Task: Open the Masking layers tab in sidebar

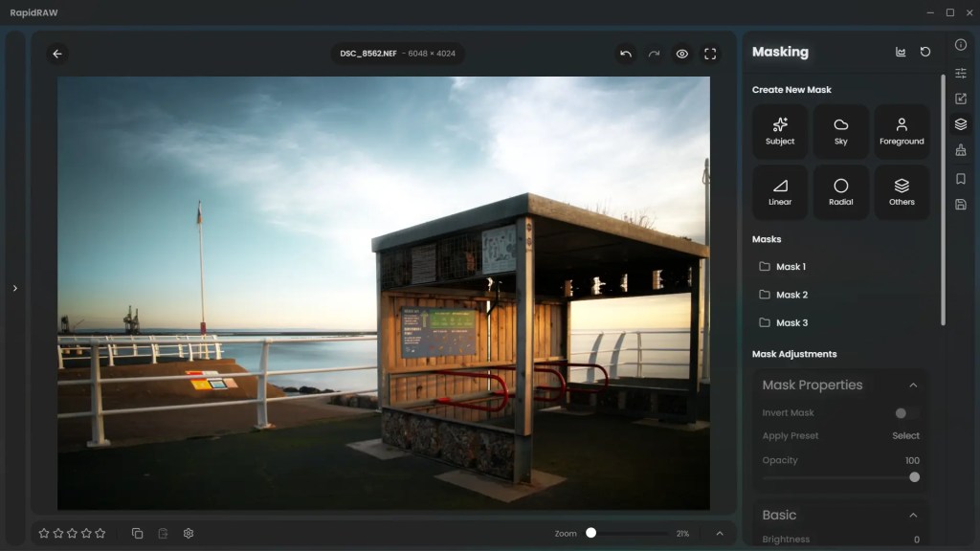Action: (961, 124)
